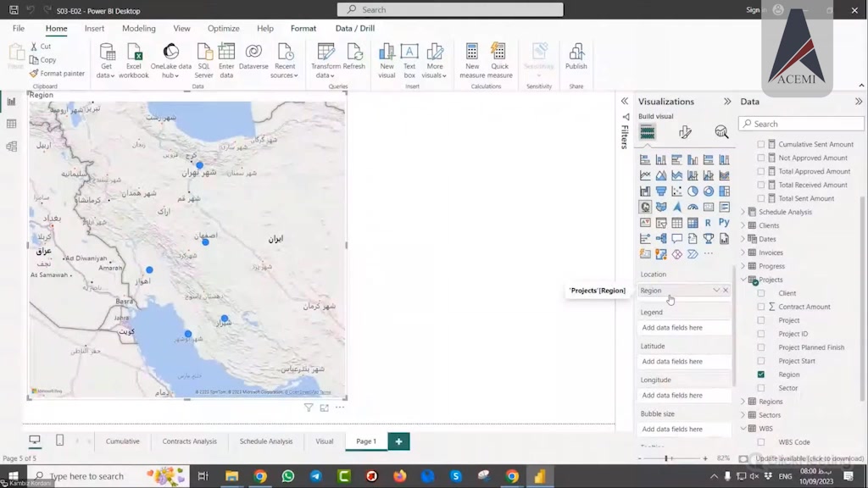Insert a New visual

point(387,60)
